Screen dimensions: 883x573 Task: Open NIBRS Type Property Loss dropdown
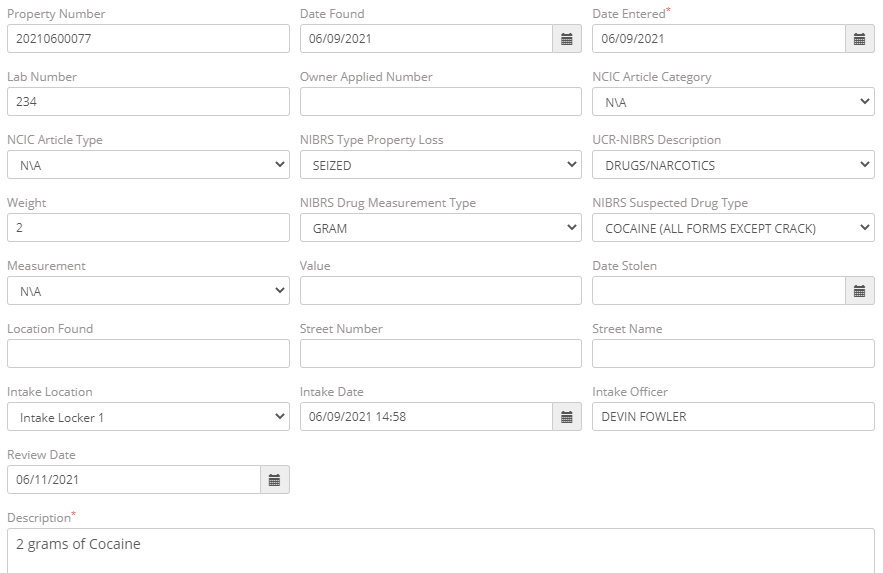[x=440, y=165]
